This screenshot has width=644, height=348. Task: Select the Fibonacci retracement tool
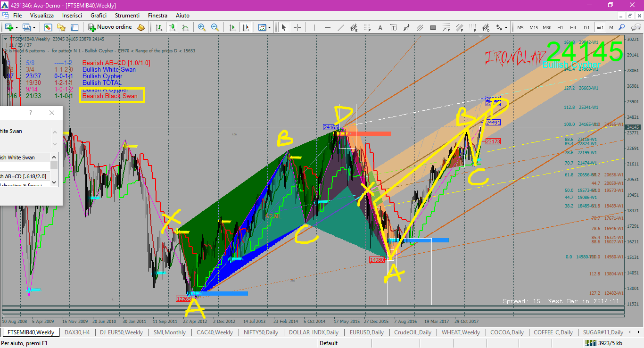tap(367, 27)
